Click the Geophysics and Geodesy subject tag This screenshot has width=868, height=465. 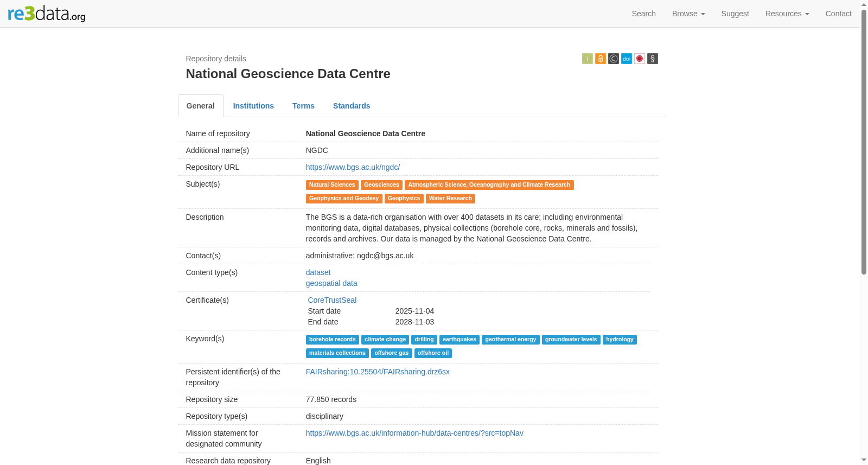[x=344, y=199]
